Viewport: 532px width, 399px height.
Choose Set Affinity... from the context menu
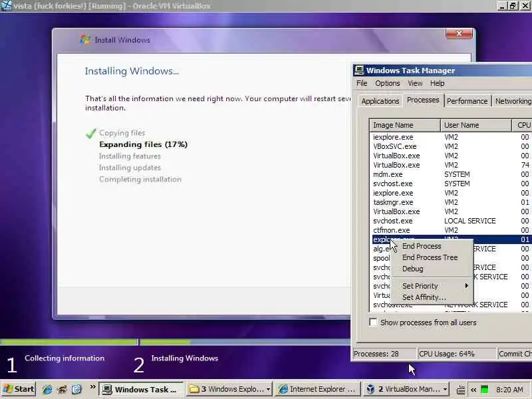click(432, 297)
